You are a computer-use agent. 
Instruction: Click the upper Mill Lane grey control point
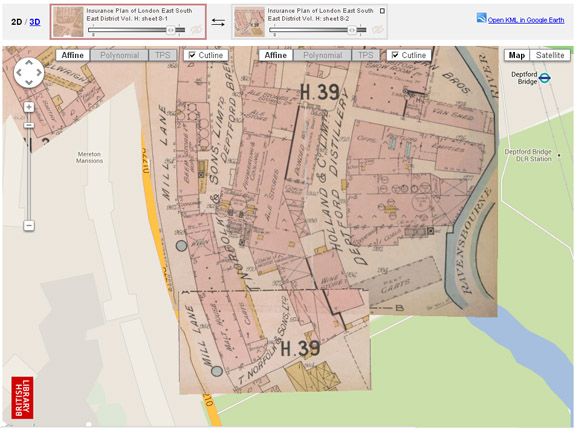click(181, 246)
